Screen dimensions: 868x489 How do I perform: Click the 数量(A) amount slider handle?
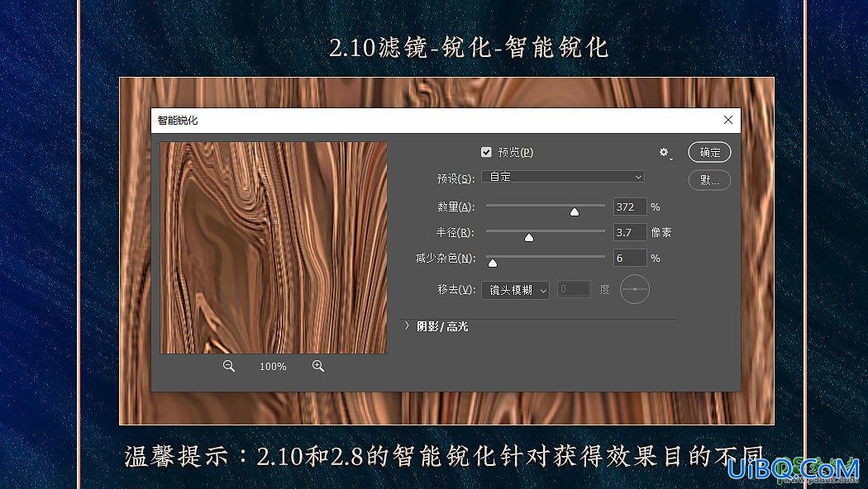(575, 211)
